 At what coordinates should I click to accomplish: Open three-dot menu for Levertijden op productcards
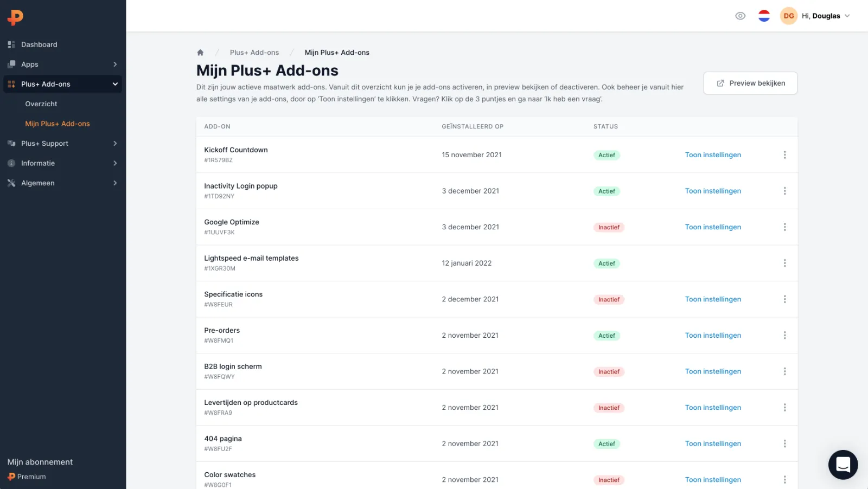(x=784, y=408)
